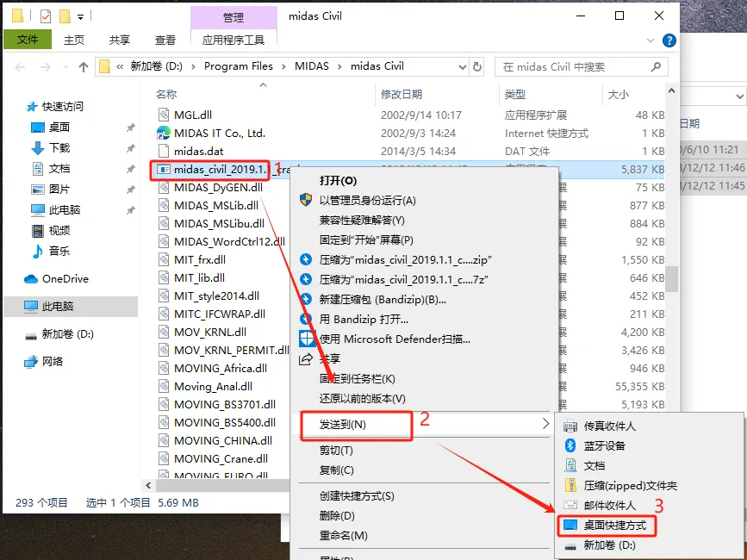Click Compress to .zip Bandizip entry
747x560 pixels.
pos(406,260)
